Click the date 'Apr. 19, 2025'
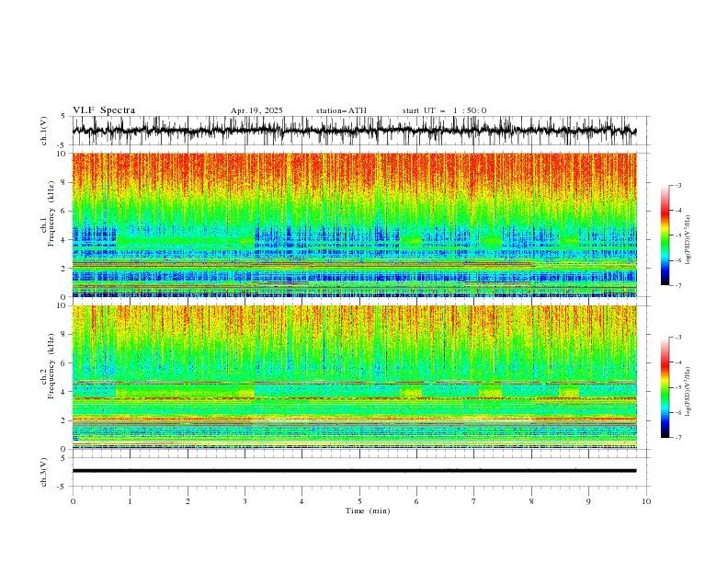728x563 pixels. tap(256, 110)
